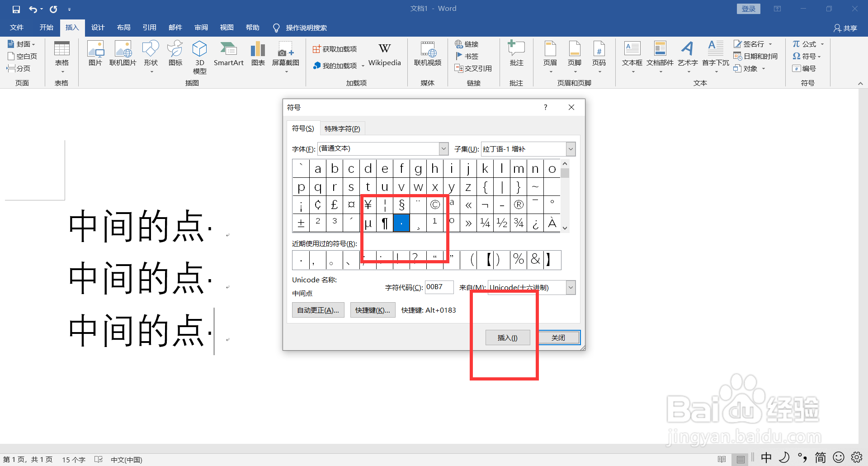Open the 页眉 header menu
Image resolution: width=868 pixels, height=466 pixels.
(550, 57)
